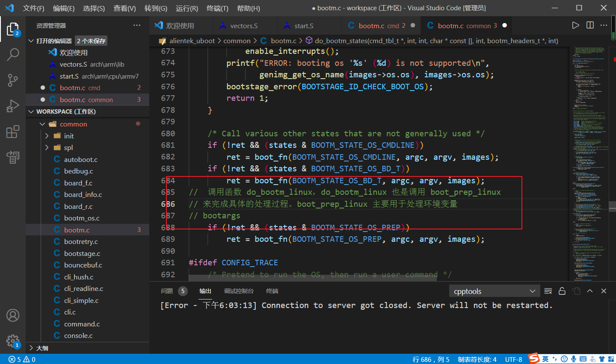Open the Explorer view in activity bar
The width and height of the screenshot is (616, 364).
[x=13, y=30]
